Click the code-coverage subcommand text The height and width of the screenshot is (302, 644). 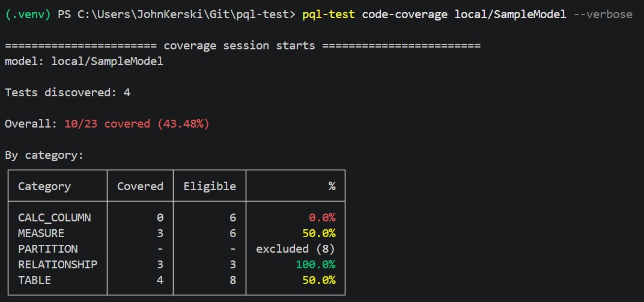(404, 15)
